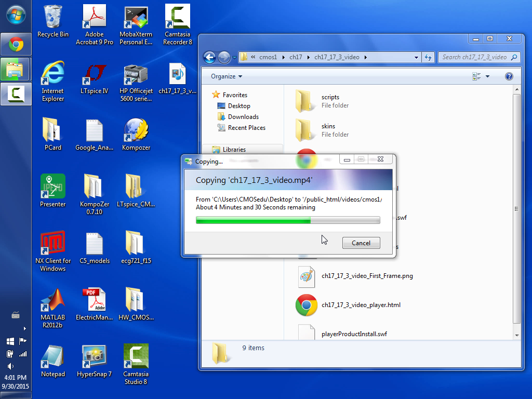The height and width of the screenshot is (399, 532).
Task: Click Chrome icon in the taskbar
Action: (x=16, y=45)
